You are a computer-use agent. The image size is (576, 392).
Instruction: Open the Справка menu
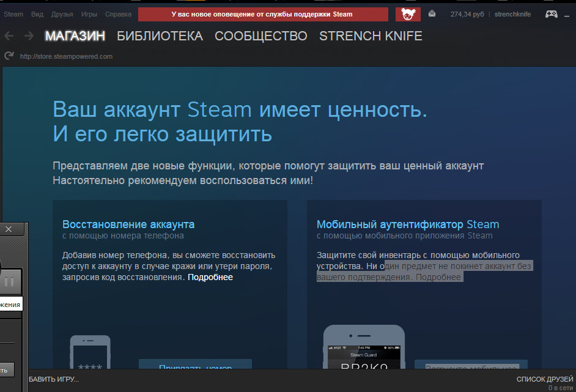[118, 14]
